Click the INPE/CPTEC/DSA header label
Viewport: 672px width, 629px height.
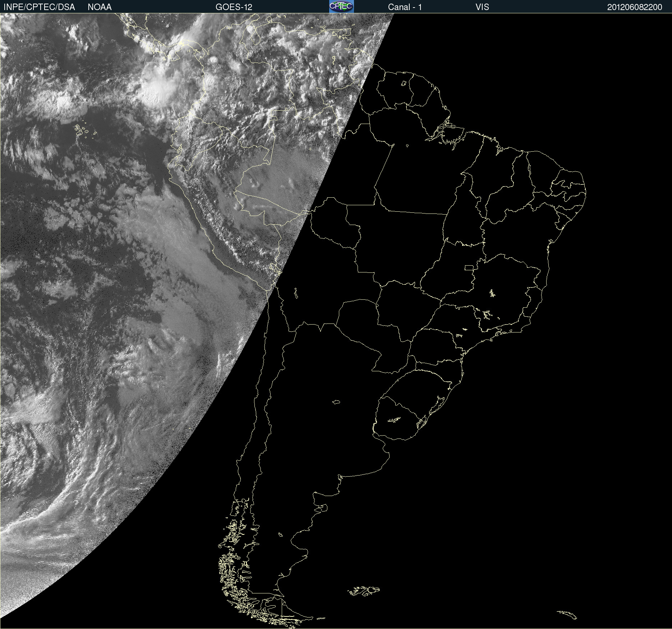39,7
